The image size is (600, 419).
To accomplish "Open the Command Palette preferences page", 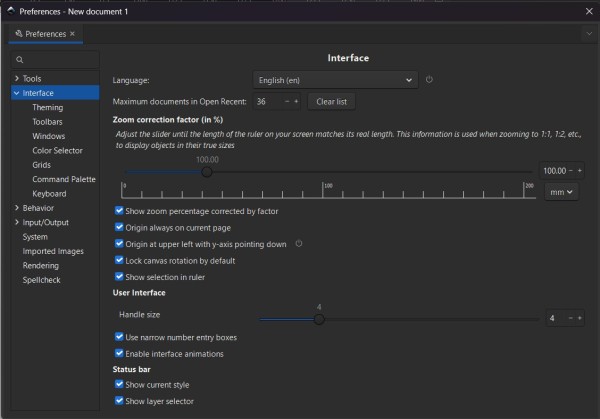I will 64,179.
